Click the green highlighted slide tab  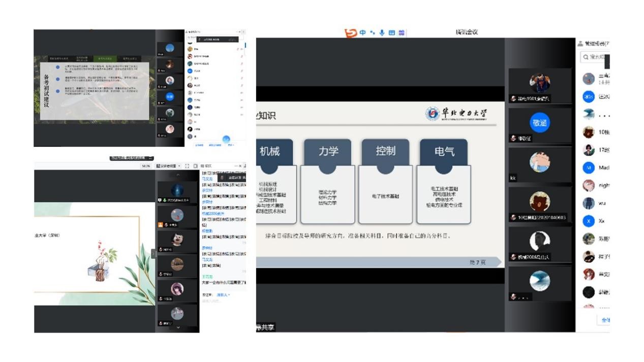tap(105, 59)
